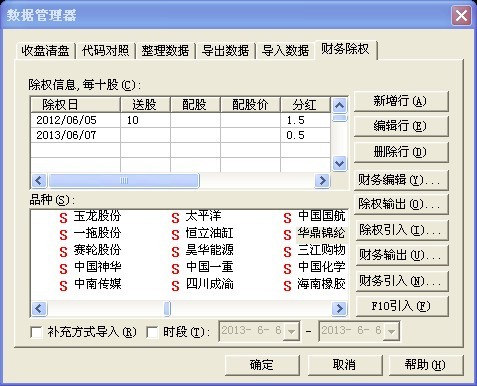Click the S icon beside 一拖股份
This screenshot has height=386, width=477.
click(63, 235)
